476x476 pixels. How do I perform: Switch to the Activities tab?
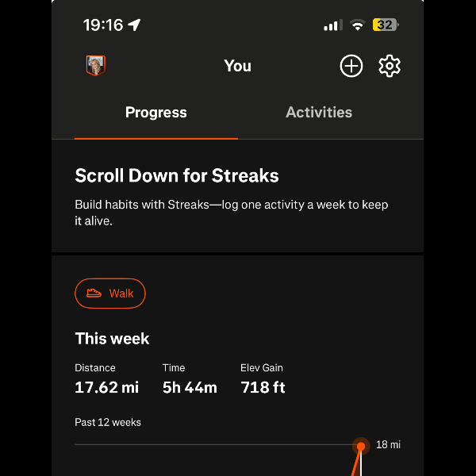coord(319,113)
